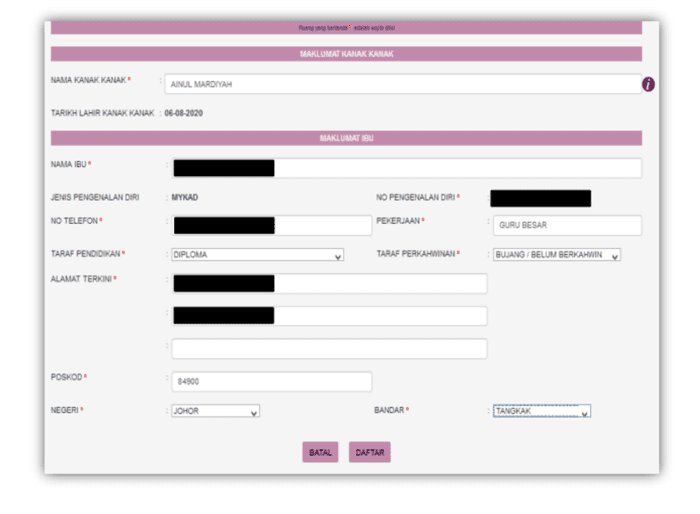
Task: Open the Negeri dropdown showing Johor
Action: pos(215,411)
